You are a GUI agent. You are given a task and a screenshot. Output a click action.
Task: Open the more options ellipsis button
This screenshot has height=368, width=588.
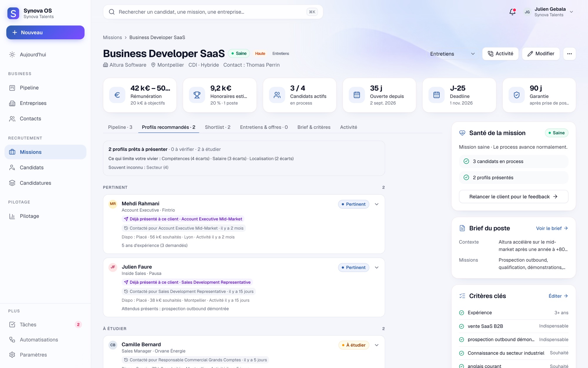click(569, 54)
